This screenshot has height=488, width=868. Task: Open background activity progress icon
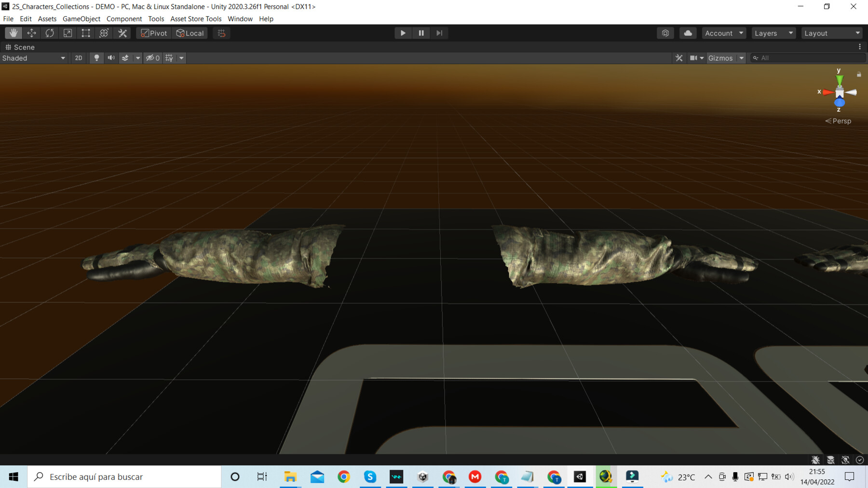pos(860,460)
